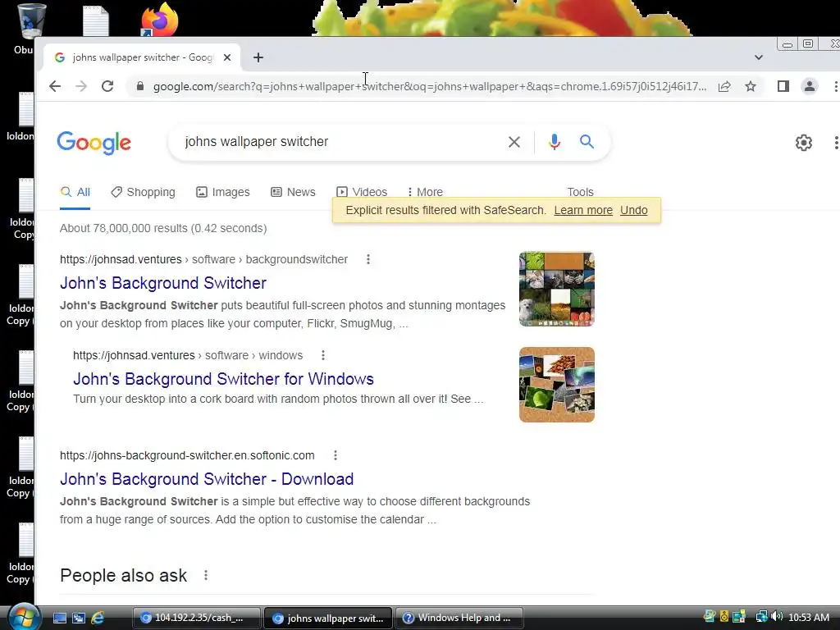
Task: Open John's Background Switcher for Windows
Action: pyautogui.click(x=223, y=379)
